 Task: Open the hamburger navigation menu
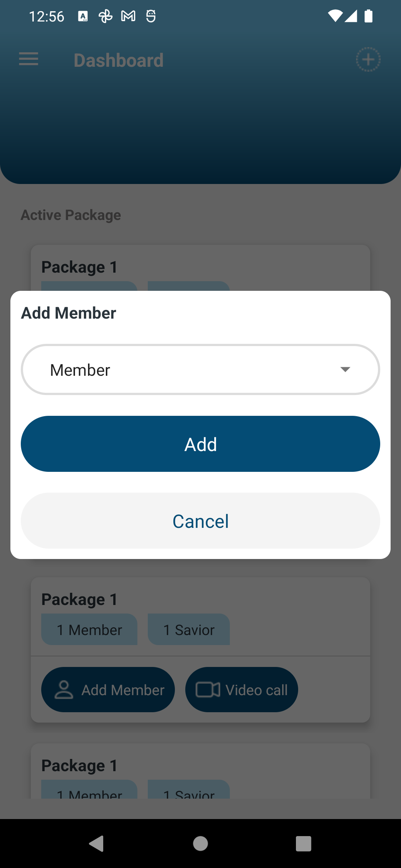tap(29, 59)
